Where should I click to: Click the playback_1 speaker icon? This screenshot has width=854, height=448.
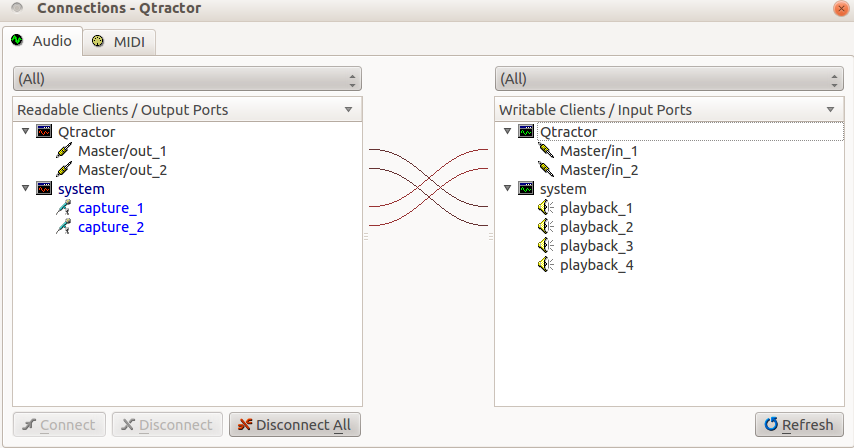(546, 208)
